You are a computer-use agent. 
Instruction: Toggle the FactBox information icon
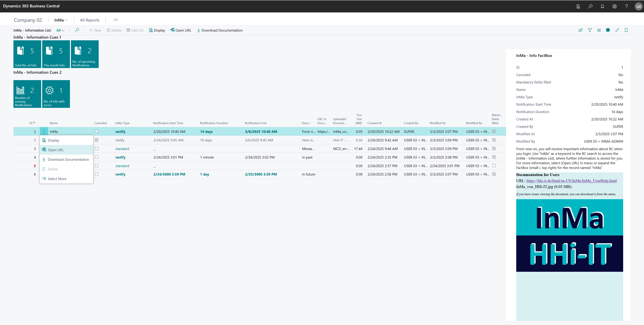(x=608, y=30)
